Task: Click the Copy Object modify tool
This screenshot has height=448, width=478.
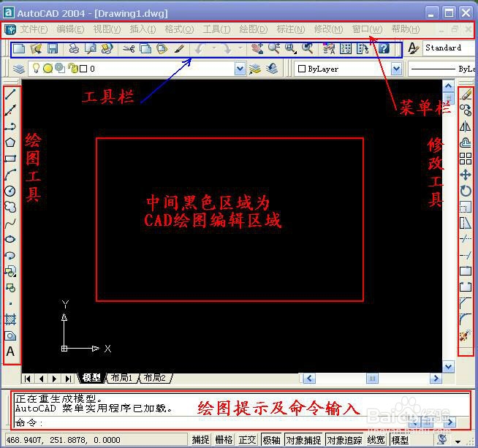Action: [x=466, y=110]
